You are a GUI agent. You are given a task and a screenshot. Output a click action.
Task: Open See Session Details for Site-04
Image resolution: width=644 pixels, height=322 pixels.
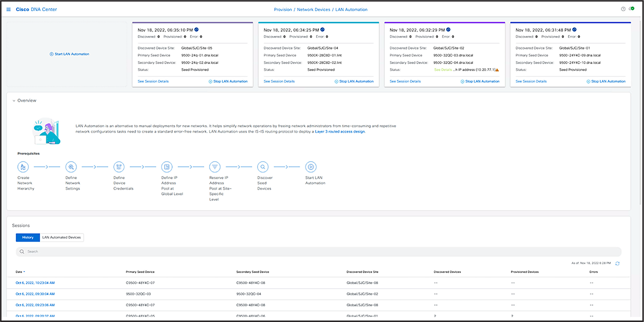(279, 81)
